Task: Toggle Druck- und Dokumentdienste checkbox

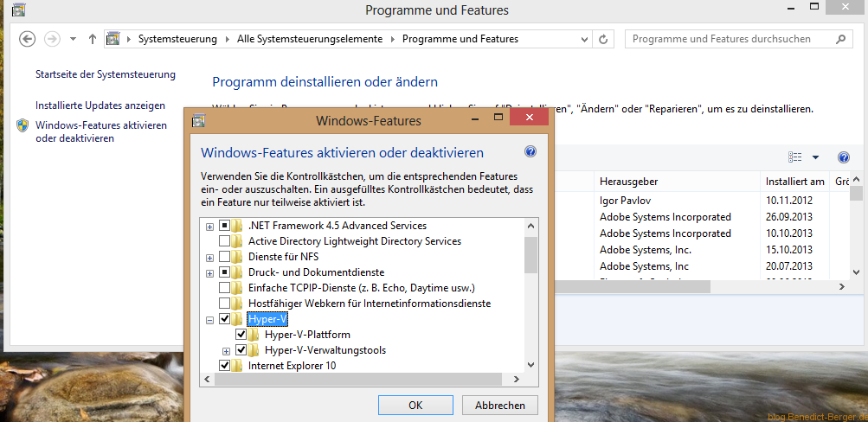Action: tap(224, 272)
